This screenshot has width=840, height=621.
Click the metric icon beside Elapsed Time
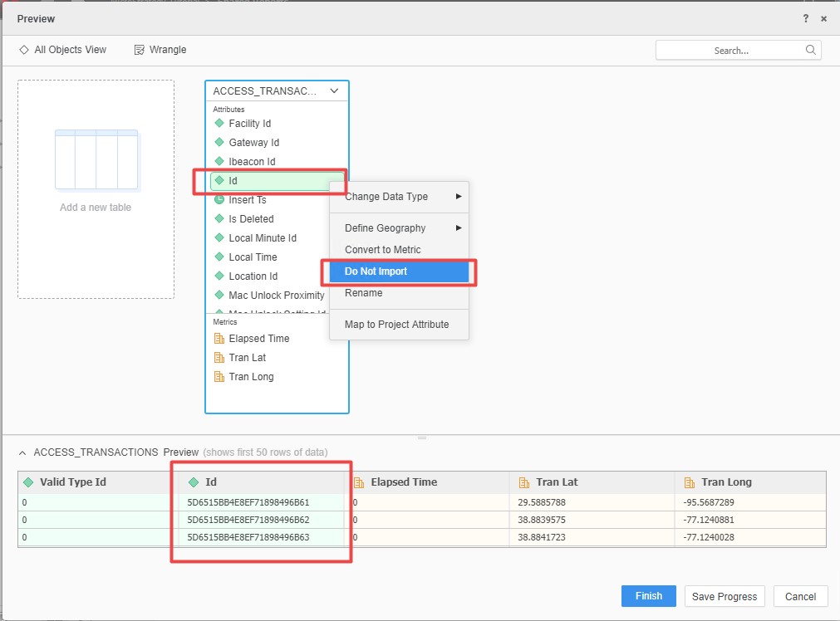218,338
